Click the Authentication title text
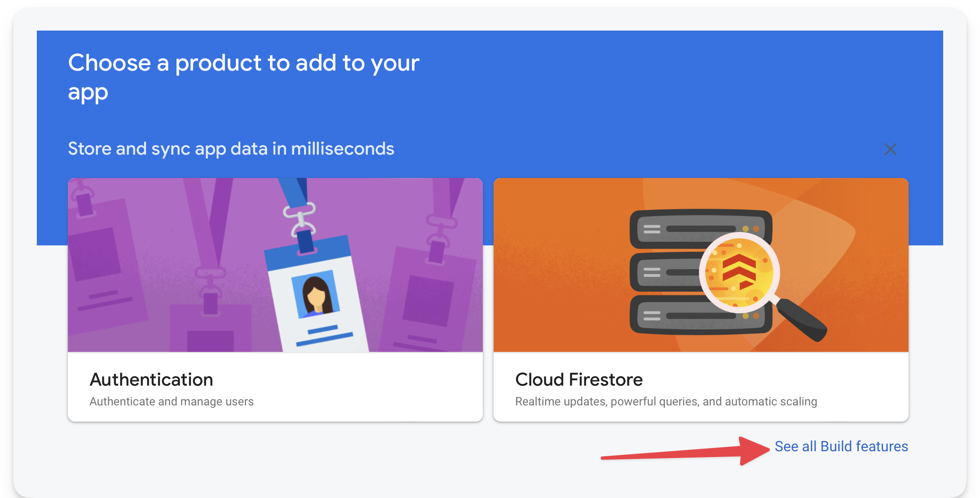Viewport: 980px width, 498px height. 151,379
